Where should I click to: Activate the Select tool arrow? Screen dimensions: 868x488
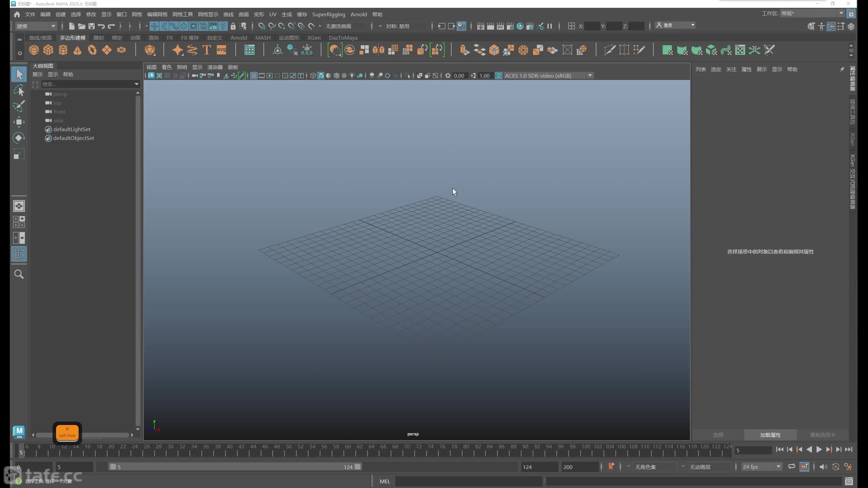click(x=19, y=75)
